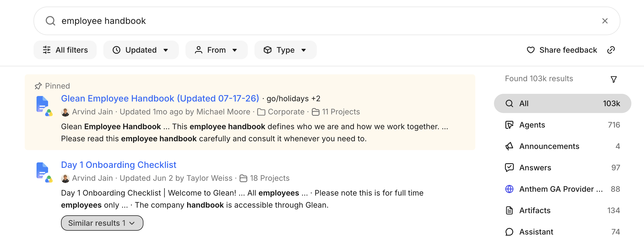
Task: Click the Anthem GA Provider globe icon
Action: pos(509,189)
